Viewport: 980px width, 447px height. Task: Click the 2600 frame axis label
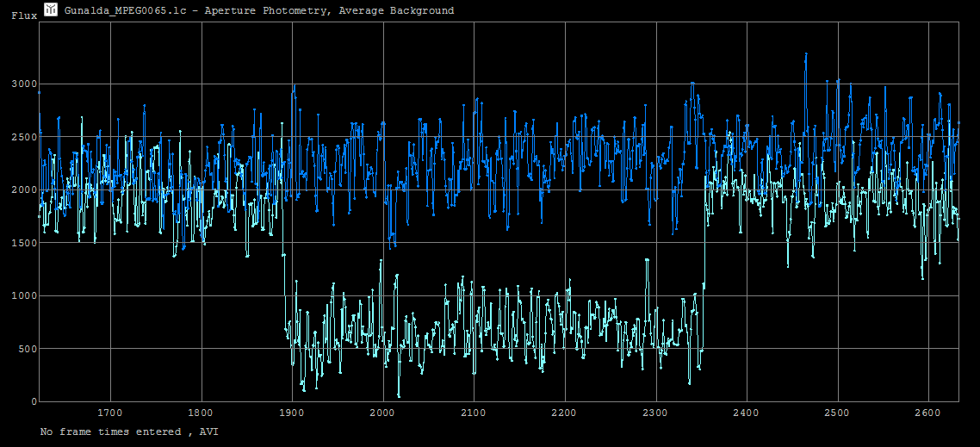pos(928,413)
